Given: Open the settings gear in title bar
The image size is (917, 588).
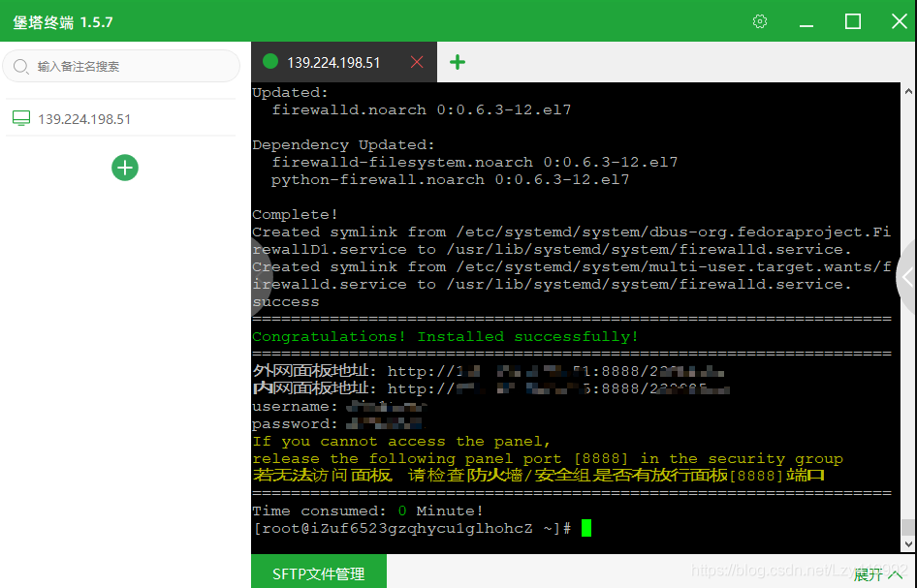Looking at the screenshot, I should (x=760, y=21).
